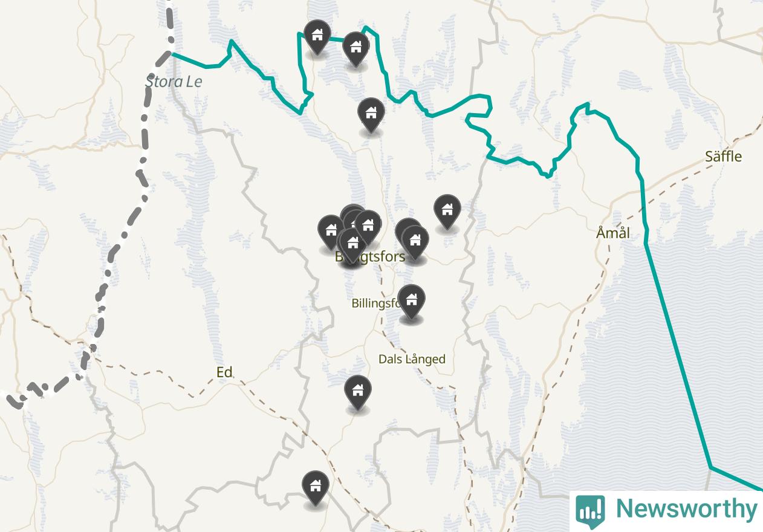Image resolution: width=763 pixels, height=532 pixels.
Task: Click the Åmål town label
Action: 613,233
